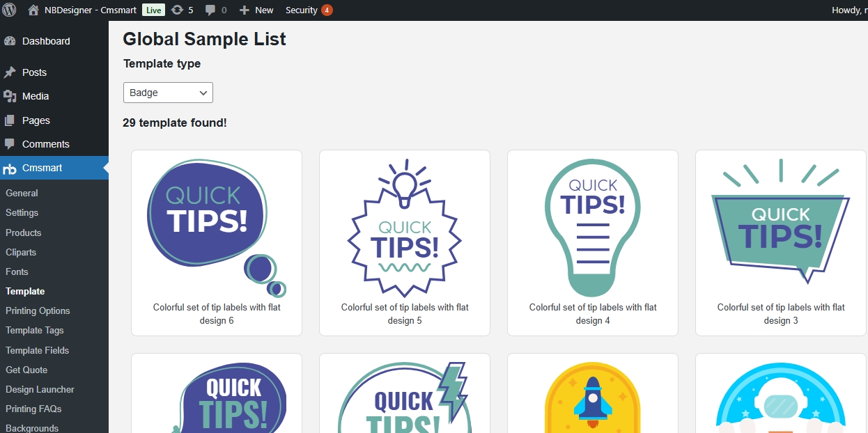Click the home icon beside NBDesigner
Image resolution: width=868 pixels, height=433 pixels.
(33, 10)
